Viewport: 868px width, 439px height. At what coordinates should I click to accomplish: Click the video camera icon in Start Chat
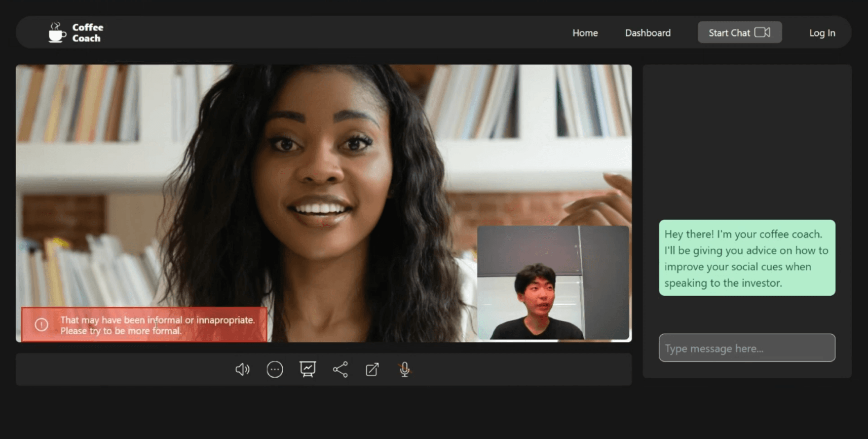[x=762, y=32]
